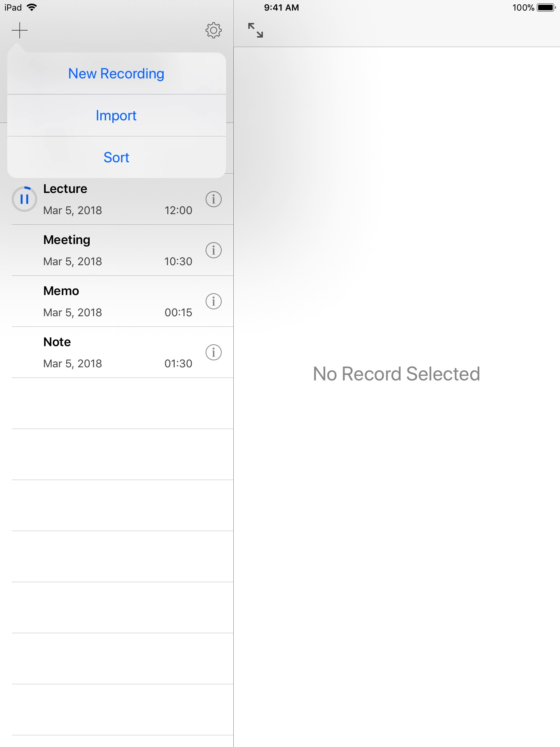Select the Lecture recording title

click(65, 189)
